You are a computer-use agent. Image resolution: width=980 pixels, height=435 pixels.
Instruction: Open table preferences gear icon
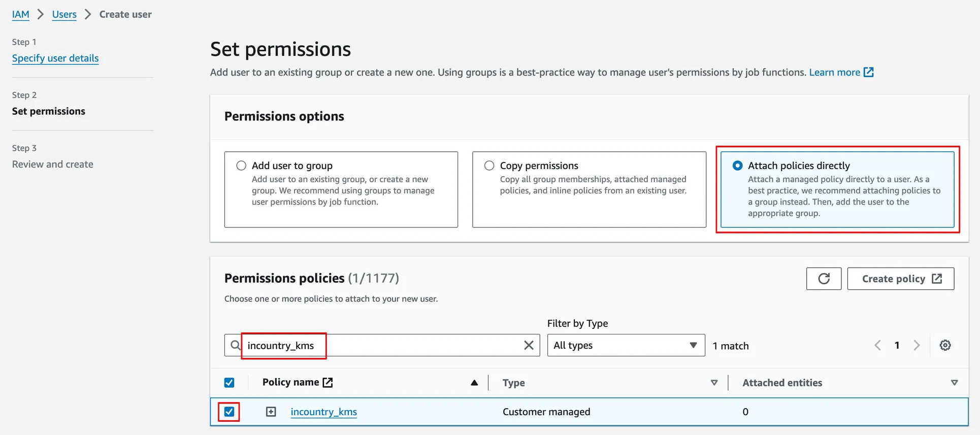point(944,345)
